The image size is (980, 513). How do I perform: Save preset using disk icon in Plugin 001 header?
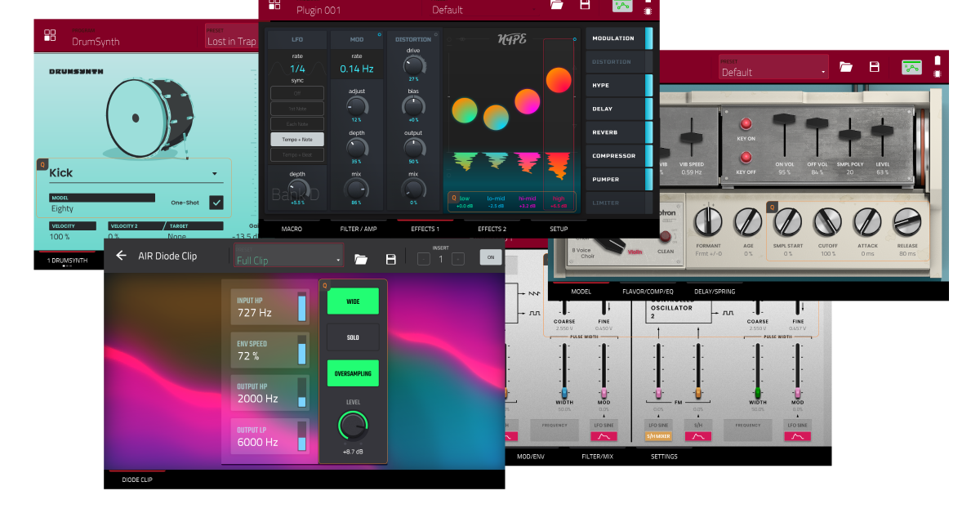[x=585, y=4]
